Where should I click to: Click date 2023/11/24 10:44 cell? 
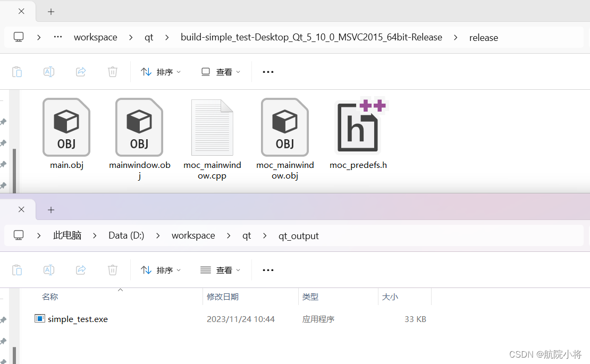pyautogui.click(x=241, y=319)
